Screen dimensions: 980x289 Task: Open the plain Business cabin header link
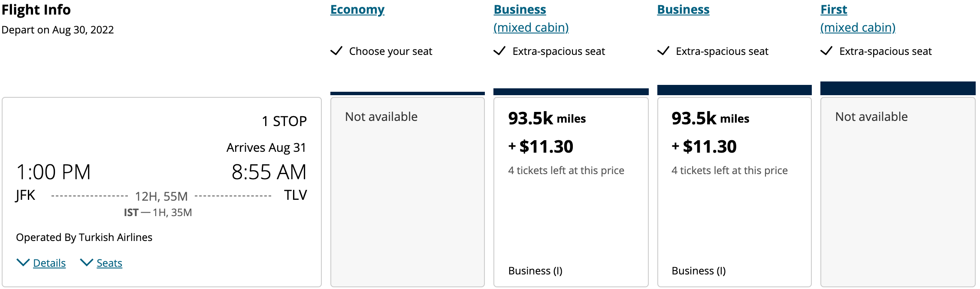pyautogui.click(x=683, y=9)
